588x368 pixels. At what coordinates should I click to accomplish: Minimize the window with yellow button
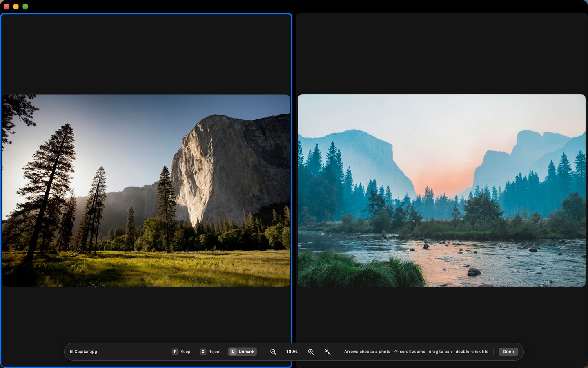pyautogui.click(x=16, y=7)
